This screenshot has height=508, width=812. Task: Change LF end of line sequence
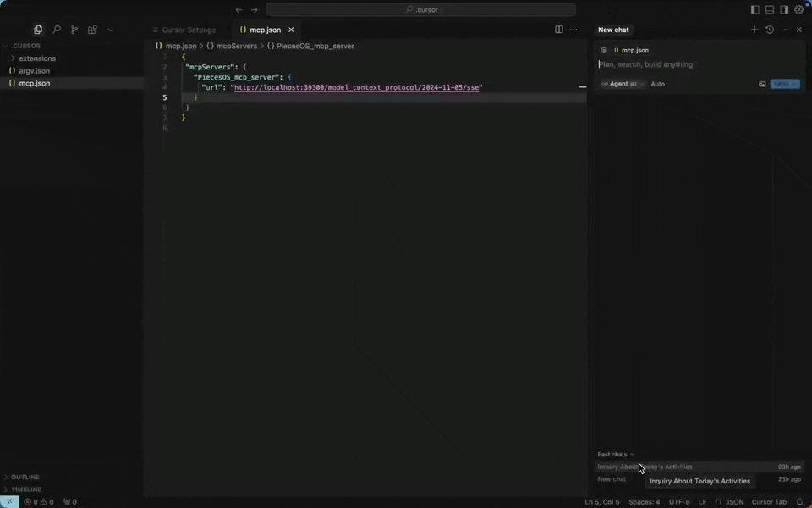pyautogui.click(x=702, y=502)
